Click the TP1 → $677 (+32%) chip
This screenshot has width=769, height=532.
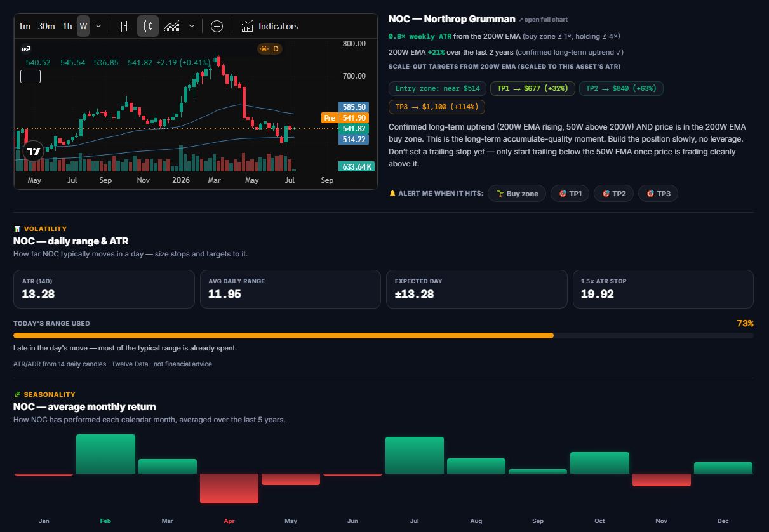click(x=533, y=88)
